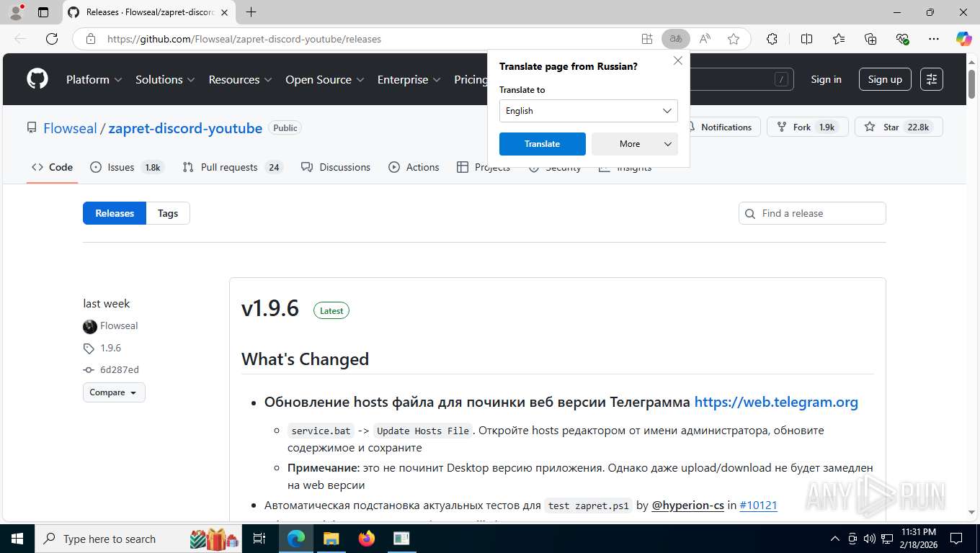The image size is (980, 553).
Task: Expand the Platform menu
Action: click(94, 79)
